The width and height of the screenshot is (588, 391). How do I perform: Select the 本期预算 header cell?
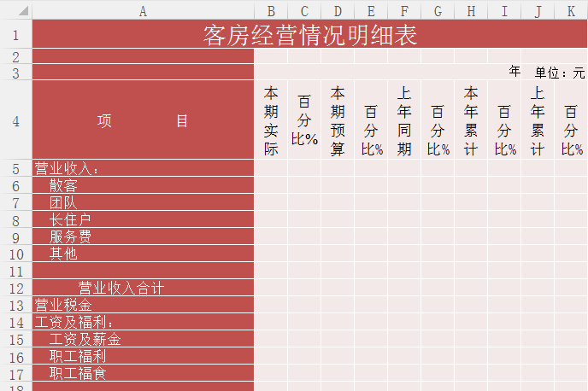point(338,120)
